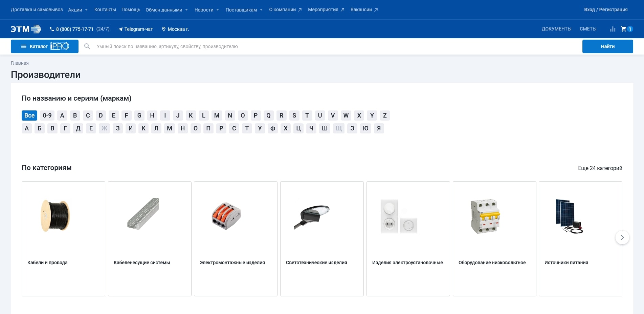Click Вход / Регистрация link
Viewport: 644px width, 314px height.
click(x=605, y=9)
